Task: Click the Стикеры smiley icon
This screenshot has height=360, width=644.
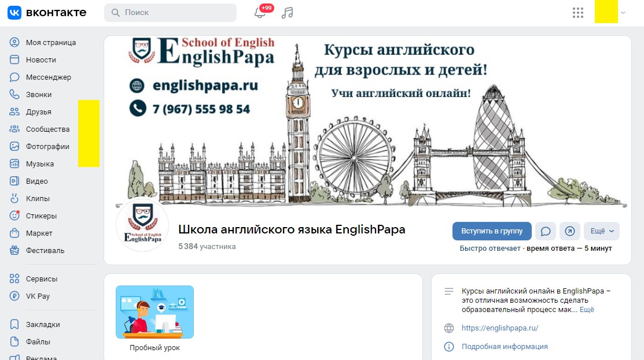Action: (14, 216)
